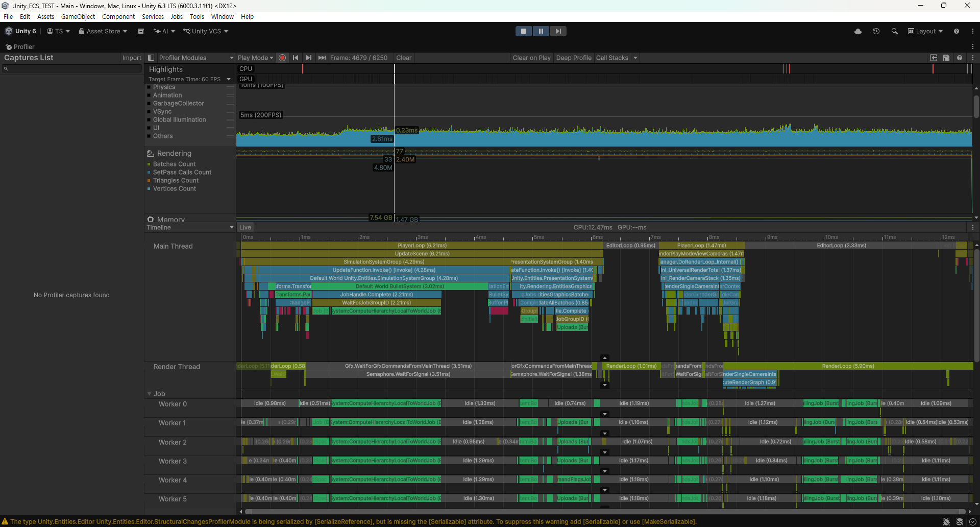The image size is (980, 527).
Task: Toggle Call Stacks recording
Action: click(x=612, y=58)
